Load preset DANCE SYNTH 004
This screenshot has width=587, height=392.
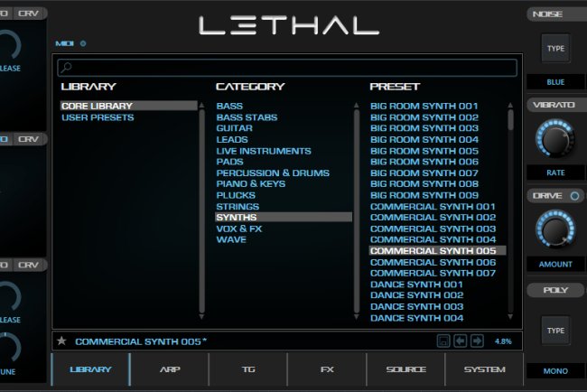(x=416, y=318)
